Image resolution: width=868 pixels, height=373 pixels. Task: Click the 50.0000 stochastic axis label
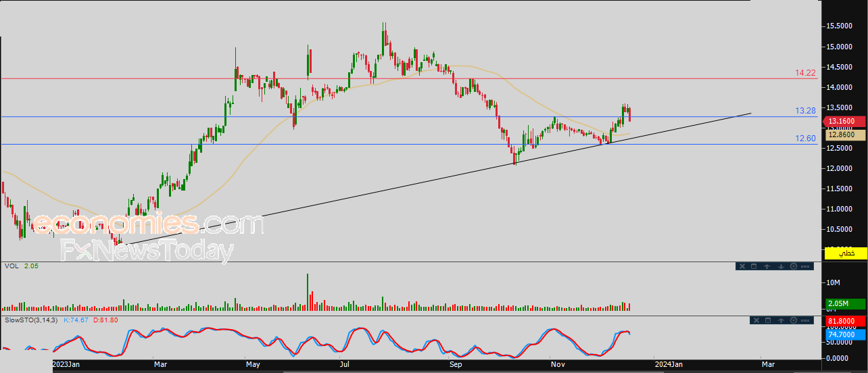tap(840, 344)
